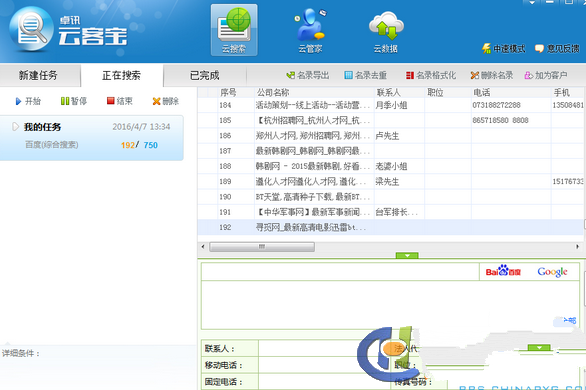Click the 移动电话 input field
The image size is (586, 390).
324,365
